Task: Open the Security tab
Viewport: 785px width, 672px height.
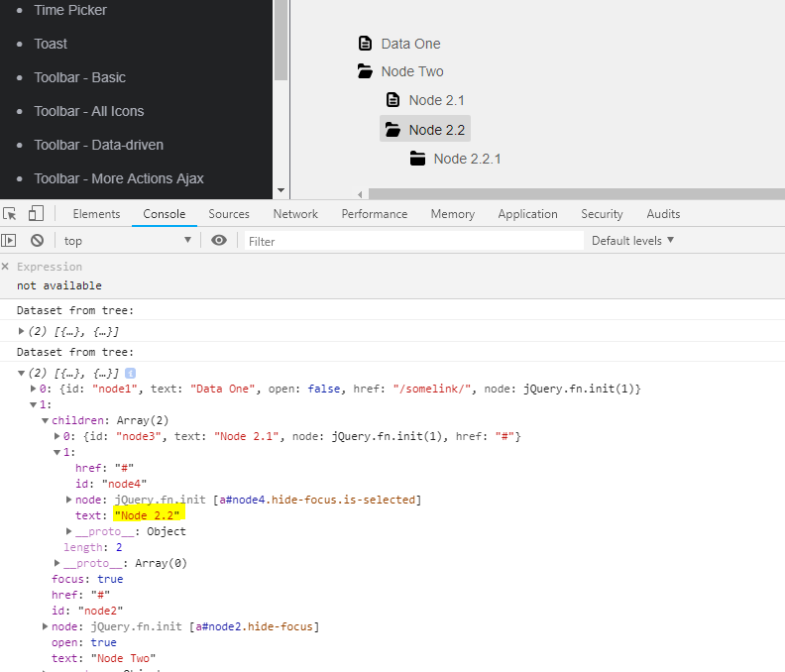Action: click(602, 214)
